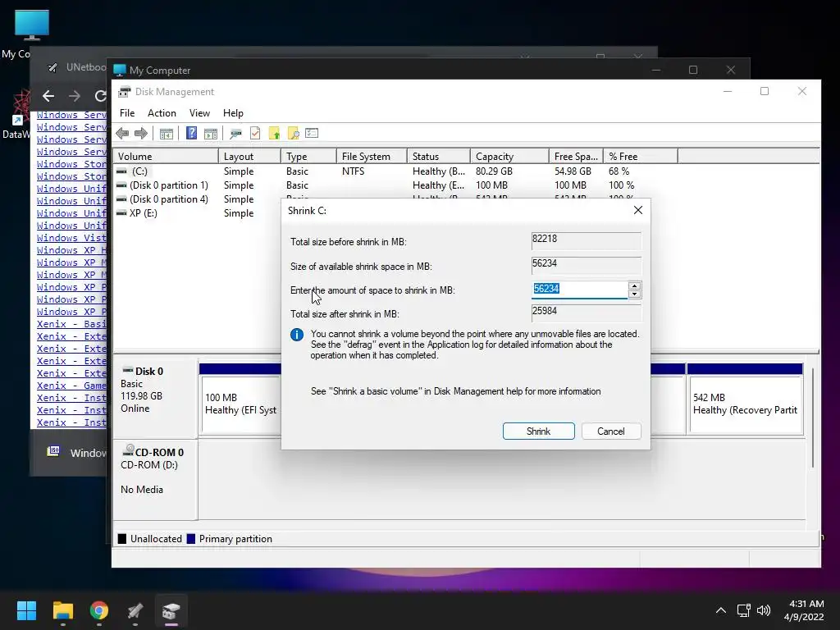Image resolution: width=840 pixels, height=630 pixels.
Task: Click the available shrink space field
Action: click(586, 265)
